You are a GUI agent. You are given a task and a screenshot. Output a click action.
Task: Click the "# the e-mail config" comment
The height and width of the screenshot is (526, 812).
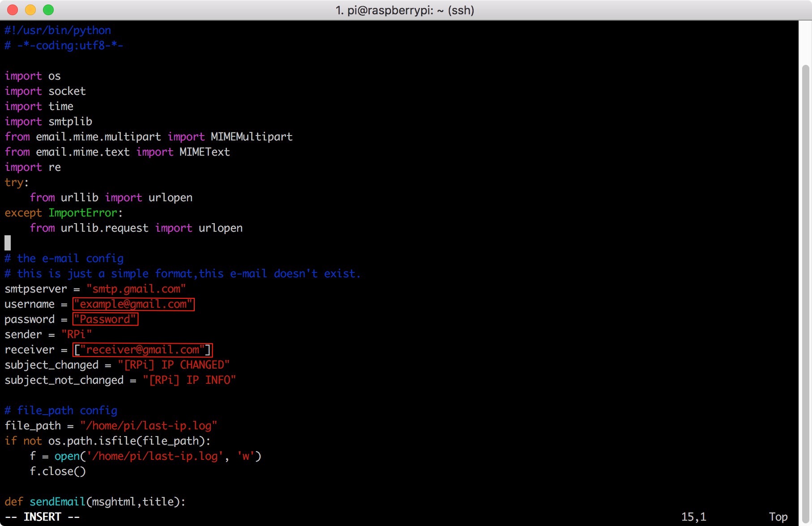click(x=64, y=259)
